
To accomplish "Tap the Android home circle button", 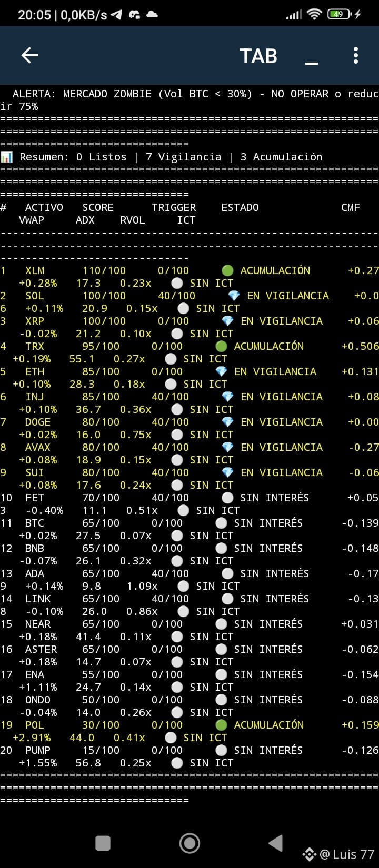I will click(x=189, y=843).
